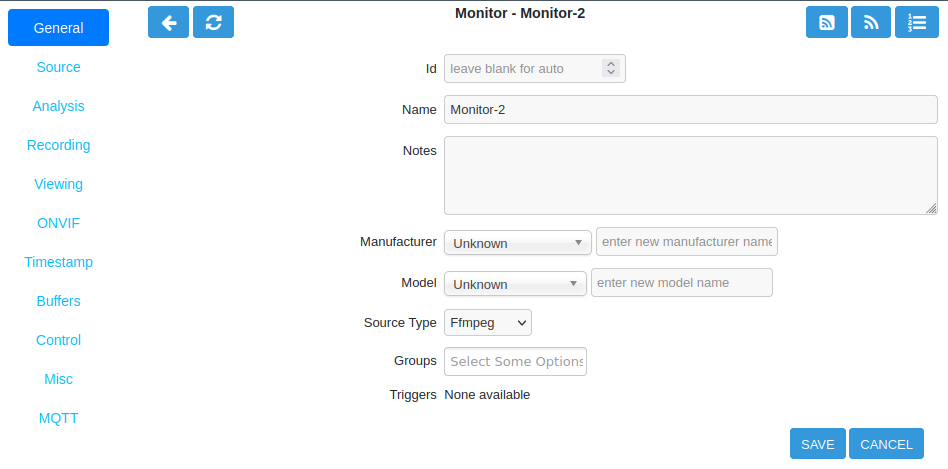
Task: Switch to the Source tab
Action: coord(59,67)
